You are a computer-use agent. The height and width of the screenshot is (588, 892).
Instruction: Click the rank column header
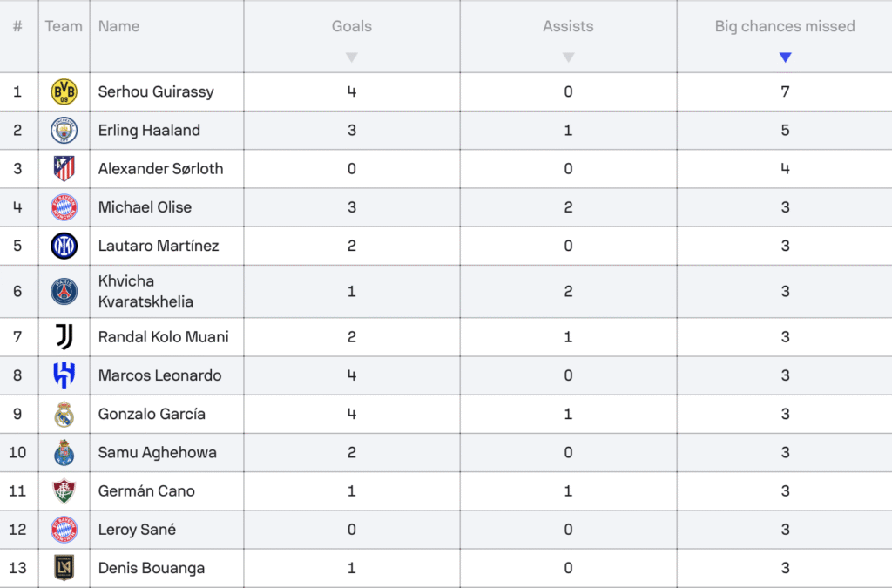coord(17,26)
